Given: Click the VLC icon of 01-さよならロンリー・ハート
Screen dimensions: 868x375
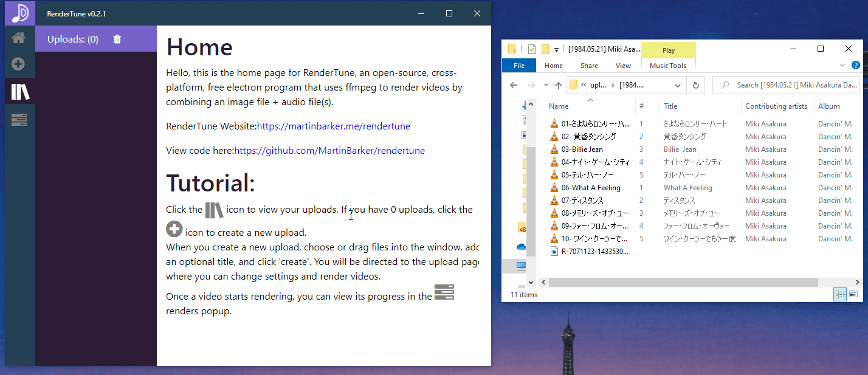Looking at the screenshot, I should coord(554,124).
